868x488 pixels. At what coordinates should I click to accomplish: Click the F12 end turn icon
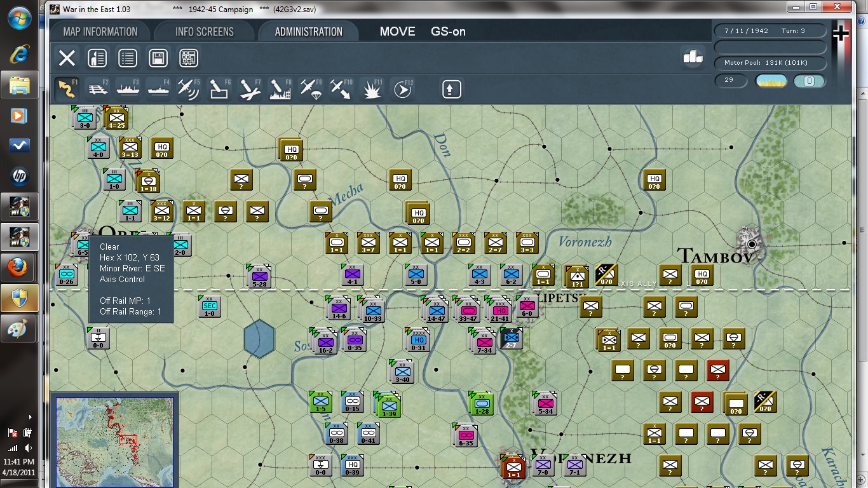tap(403, 88)
